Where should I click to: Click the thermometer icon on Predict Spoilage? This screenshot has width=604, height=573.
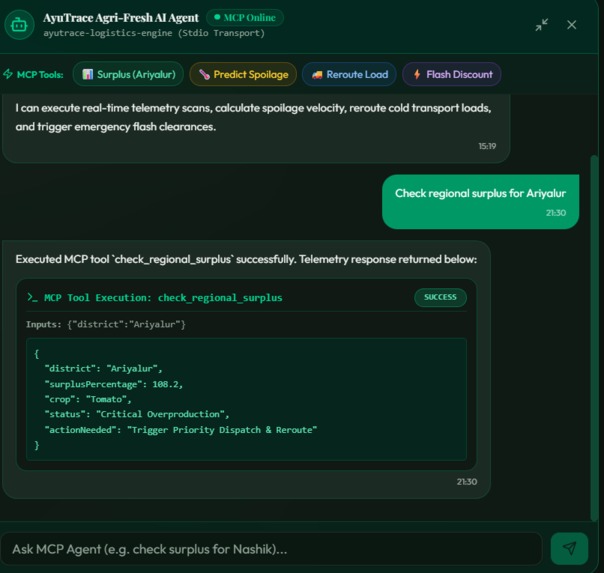204,74
